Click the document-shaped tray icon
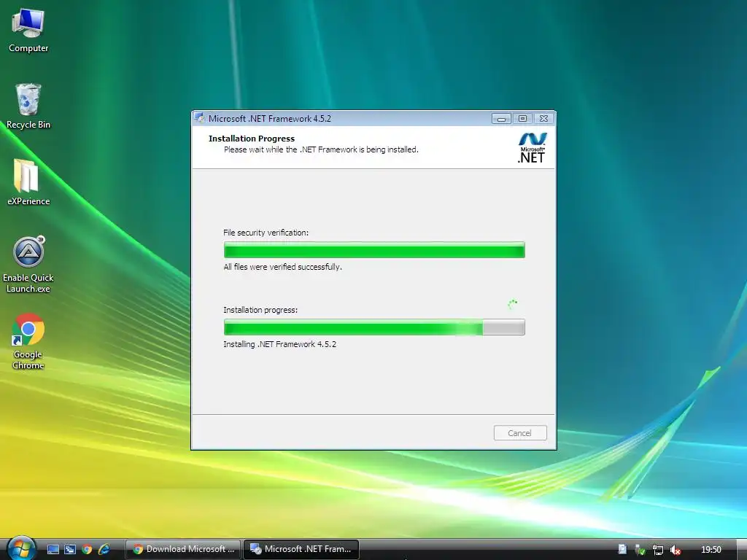This screenshot has height=560, width=747. [622, 550]
